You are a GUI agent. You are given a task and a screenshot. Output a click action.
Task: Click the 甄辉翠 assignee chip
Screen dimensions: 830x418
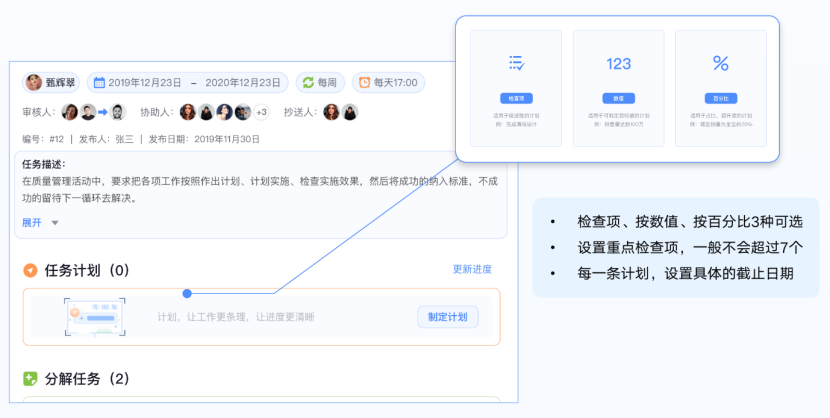coord(52,83)
